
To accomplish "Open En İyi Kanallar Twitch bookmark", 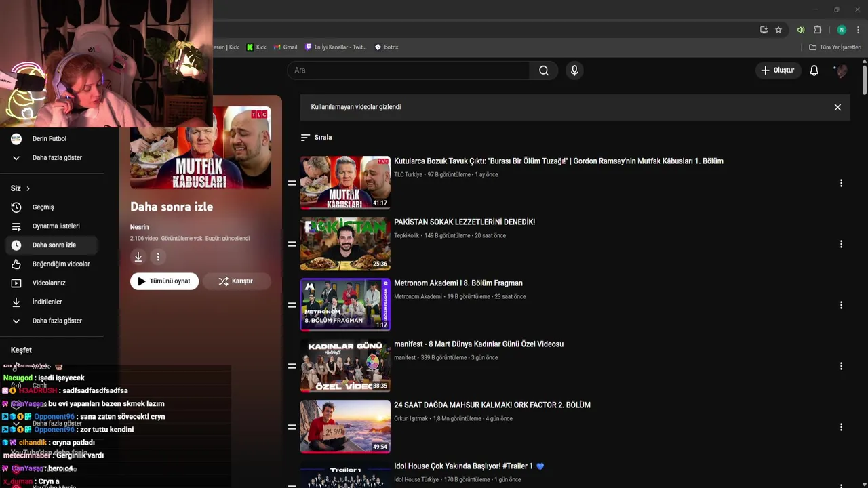I will click(336, 47).
